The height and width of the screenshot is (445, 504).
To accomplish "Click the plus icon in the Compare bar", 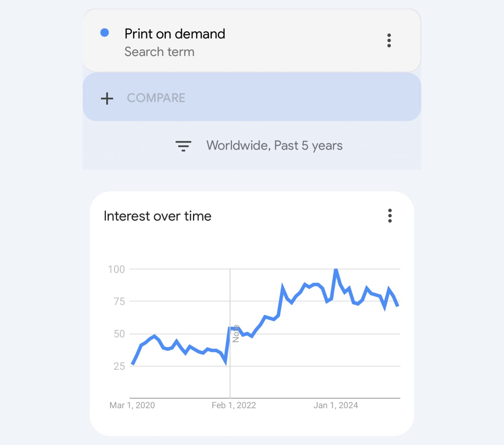I will 107,98.
